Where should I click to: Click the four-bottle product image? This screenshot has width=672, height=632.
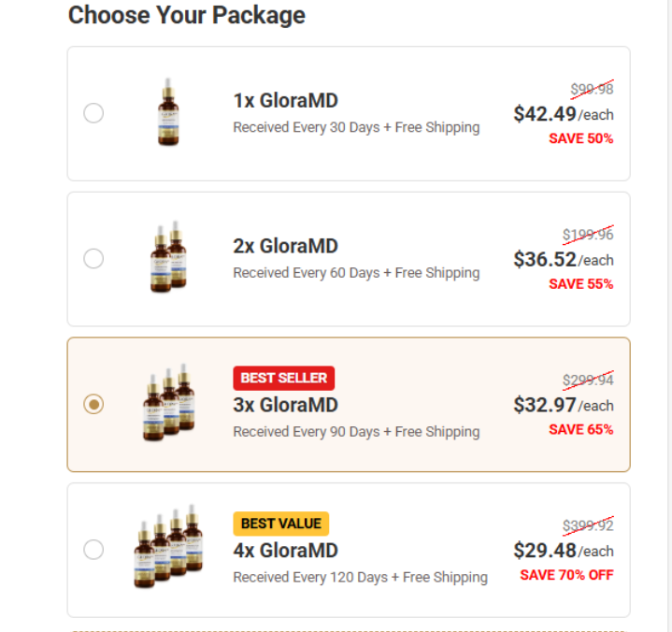[x=168, y=548]
